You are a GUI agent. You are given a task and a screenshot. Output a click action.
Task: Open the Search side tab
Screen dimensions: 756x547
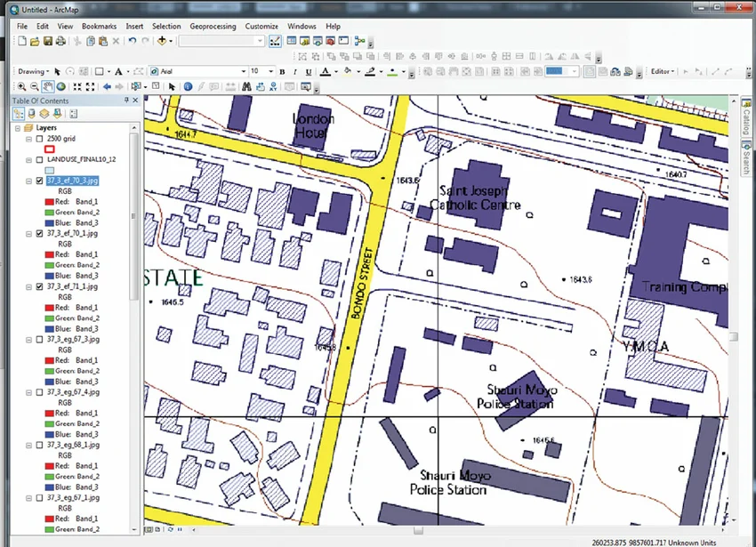(x=746, y=158)
